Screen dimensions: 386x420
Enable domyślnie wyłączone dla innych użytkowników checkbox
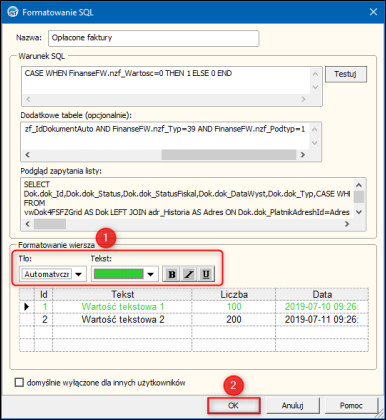[19, 382]
